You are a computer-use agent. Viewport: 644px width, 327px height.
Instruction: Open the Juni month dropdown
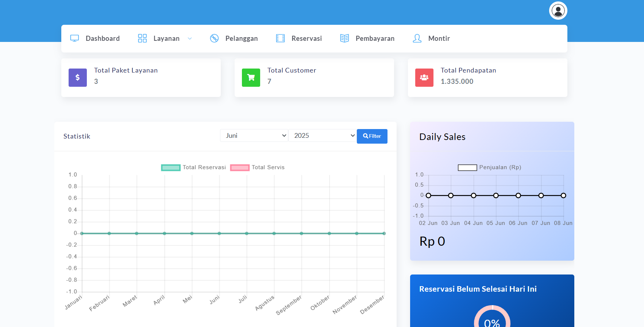[254, 136]
